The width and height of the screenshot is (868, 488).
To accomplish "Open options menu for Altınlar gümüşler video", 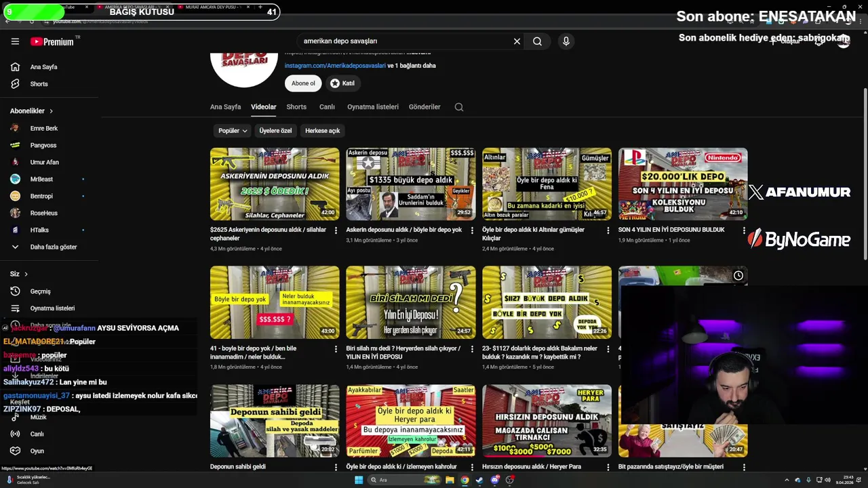I will 608,230.
